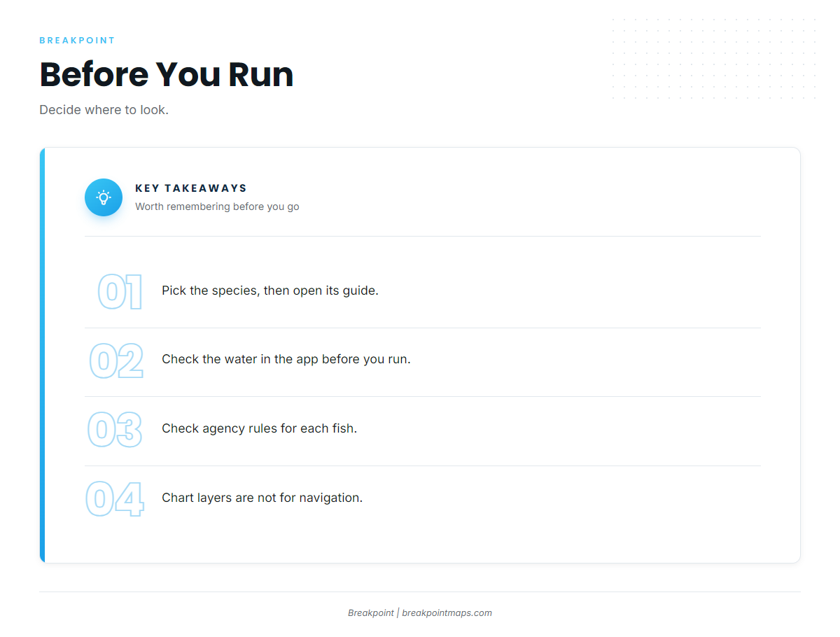Select "Pick the species, then open its guide."
840x637 pixels.
(x=270, y=290)
